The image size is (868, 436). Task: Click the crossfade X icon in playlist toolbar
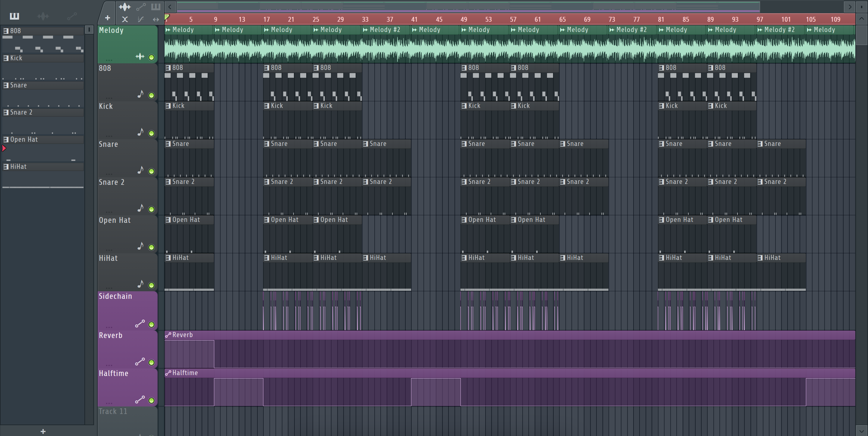pos(125,20)
